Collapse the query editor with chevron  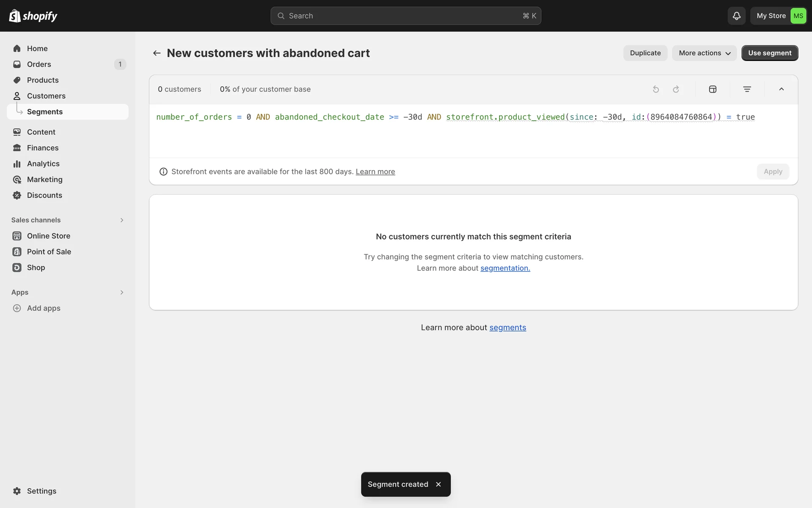(781, 89)
